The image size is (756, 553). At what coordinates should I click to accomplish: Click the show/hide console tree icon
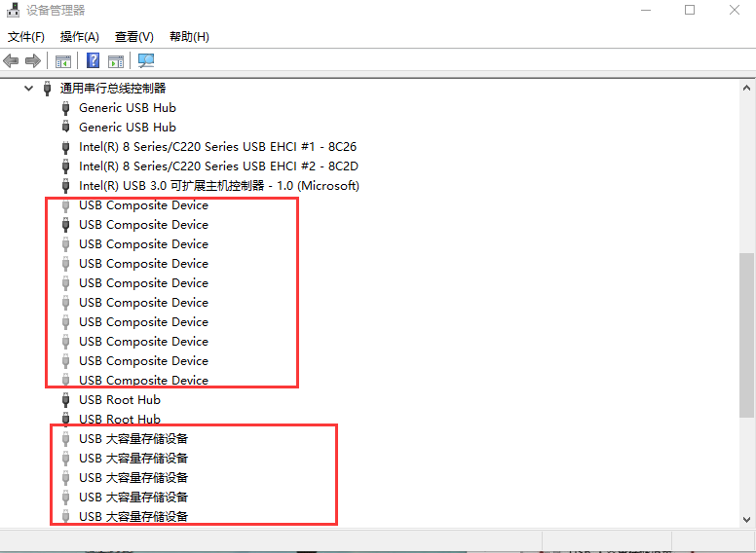62,61
